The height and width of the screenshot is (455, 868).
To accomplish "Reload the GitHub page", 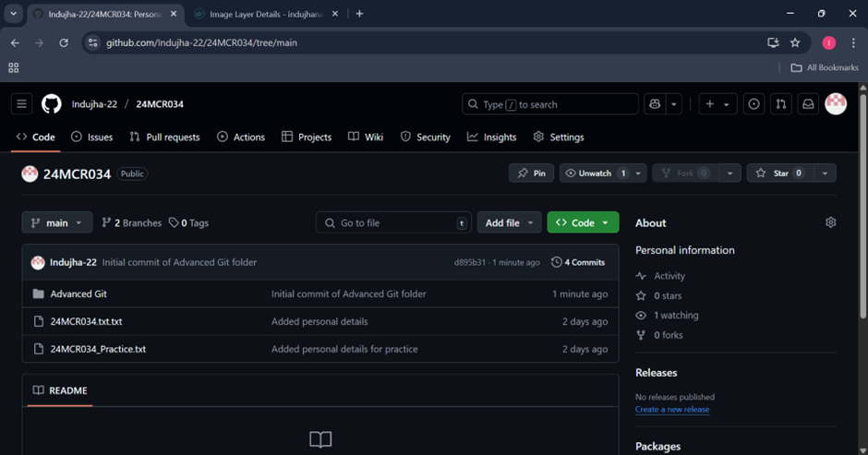I will (x=64, y=42).
